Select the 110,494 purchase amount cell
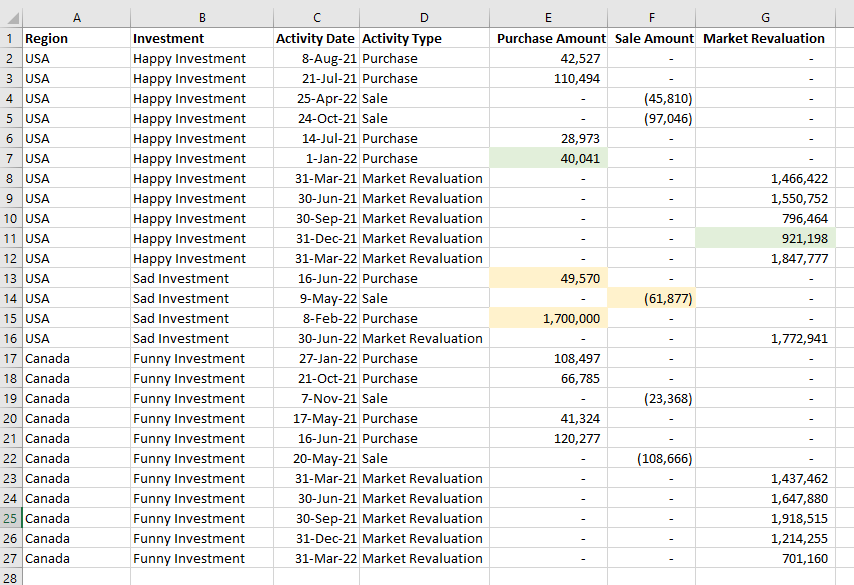854x585 pixels. pyautogui.click(x=548, y=78)
